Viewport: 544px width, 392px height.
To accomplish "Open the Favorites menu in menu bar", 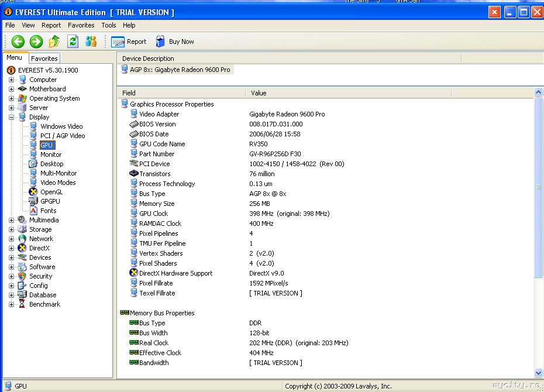I will (x=81, y=25).
